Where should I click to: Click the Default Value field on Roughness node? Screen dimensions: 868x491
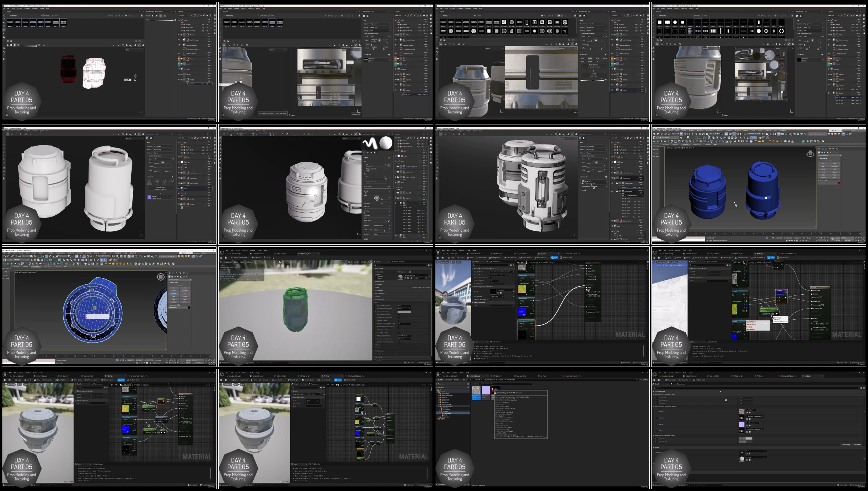tap(773, 314)
